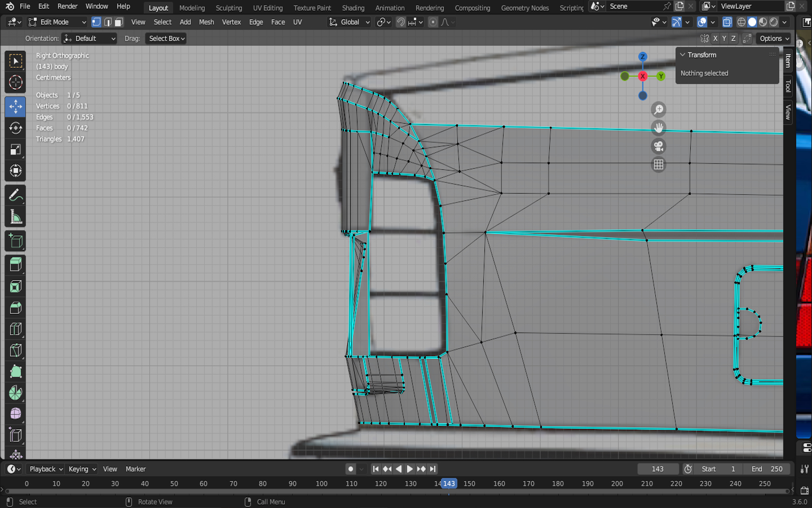This screenshot has height=508, width=812.
Task: Toggle camera view icon in viewport
Action: (x=658, y=146)
